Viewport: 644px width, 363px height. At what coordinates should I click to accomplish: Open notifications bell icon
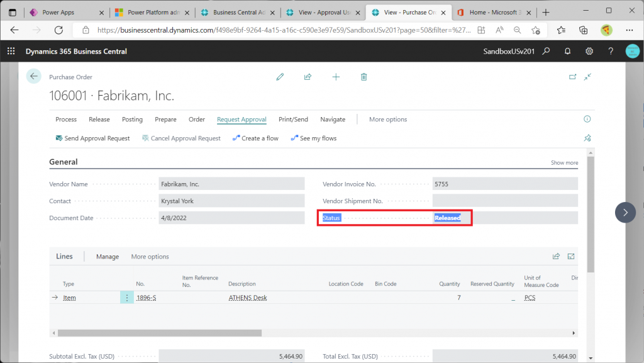click(567, 52)
